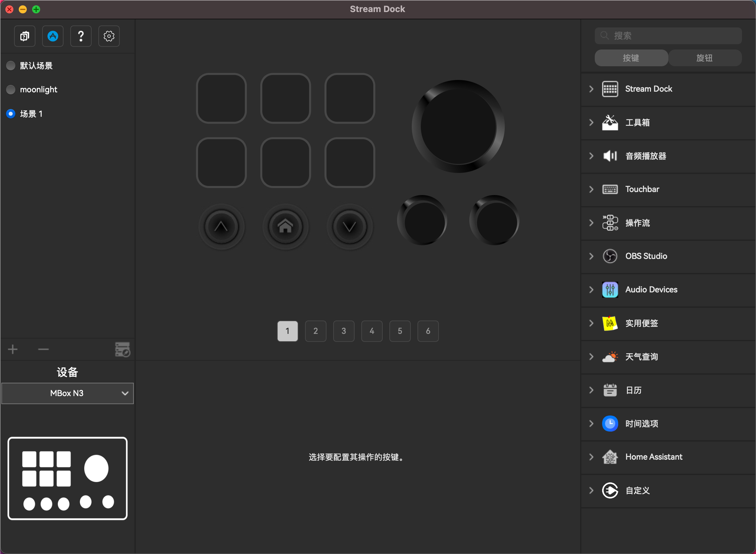Screen dimensions: 756x554
Task: Click the workflow (操作流) icon
Action: [610, 223]
